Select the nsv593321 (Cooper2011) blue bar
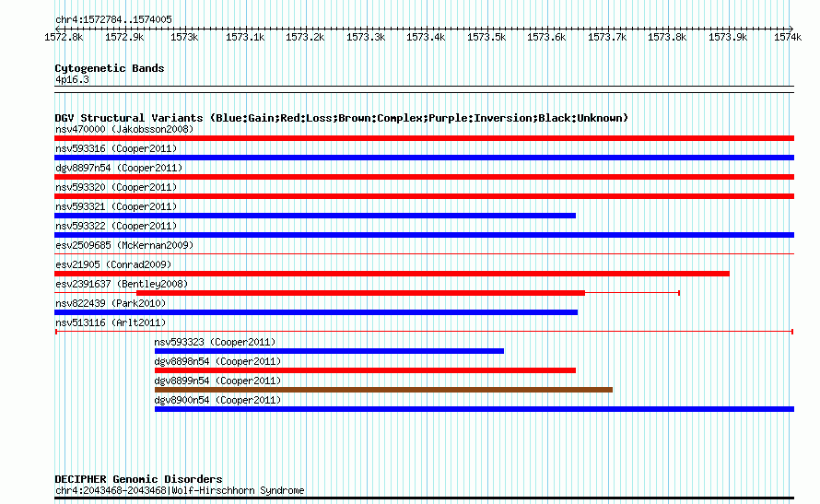The width and height of the screenshot is (820, 504). [x=315, y=216]
